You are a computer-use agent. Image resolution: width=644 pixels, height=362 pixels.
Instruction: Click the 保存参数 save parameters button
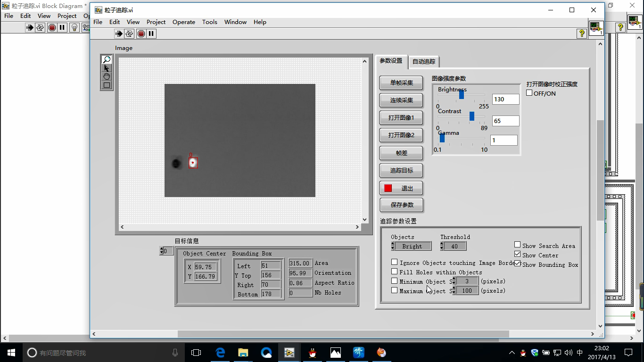(x=401, y=205)
